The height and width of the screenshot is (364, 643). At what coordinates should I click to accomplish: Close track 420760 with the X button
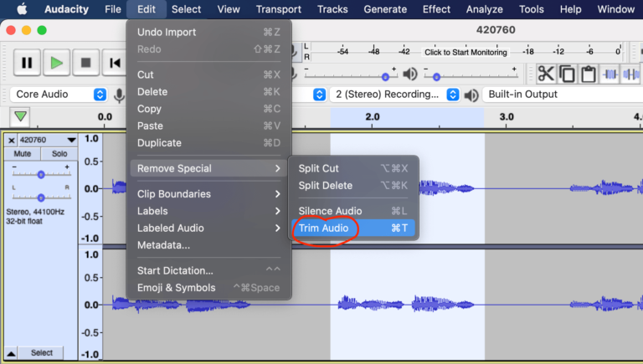12,141
